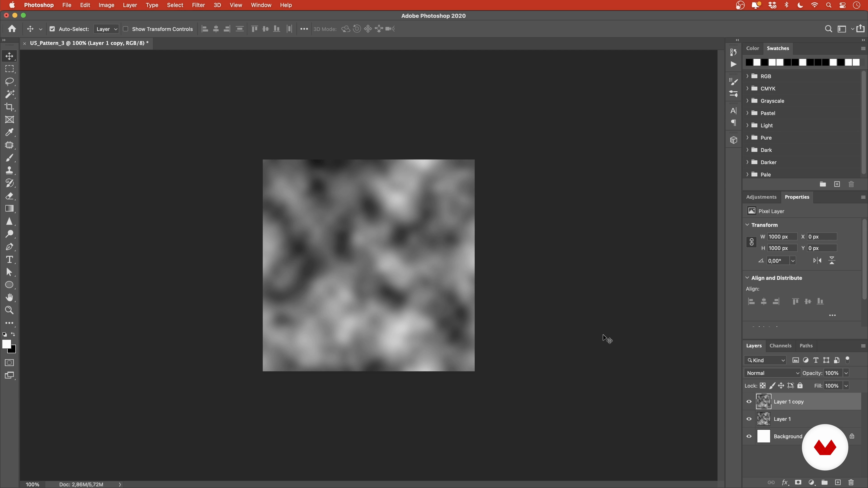Select the Zoom tool

click(x=9, y=310)
